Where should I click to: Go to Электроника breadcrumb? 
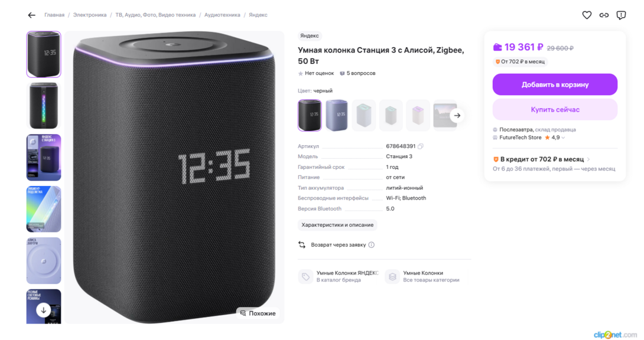90,15
